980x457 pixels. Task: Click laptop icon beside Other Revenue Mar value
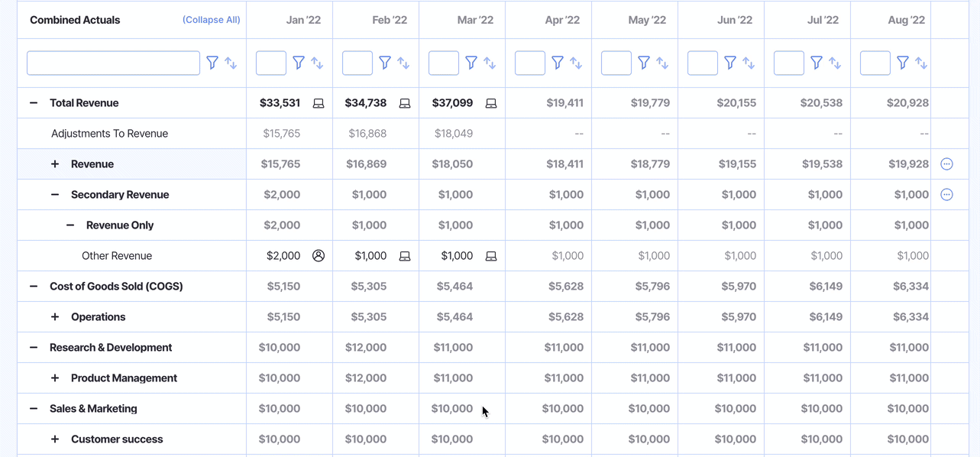(491, 256)
